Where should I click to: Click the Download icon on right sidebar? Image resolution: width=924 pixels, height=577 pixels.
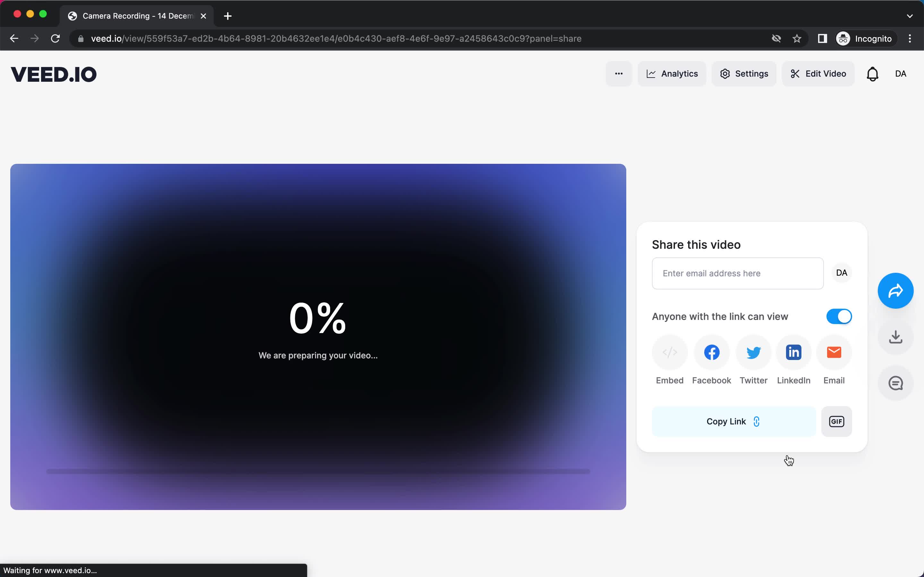[897, 336]
